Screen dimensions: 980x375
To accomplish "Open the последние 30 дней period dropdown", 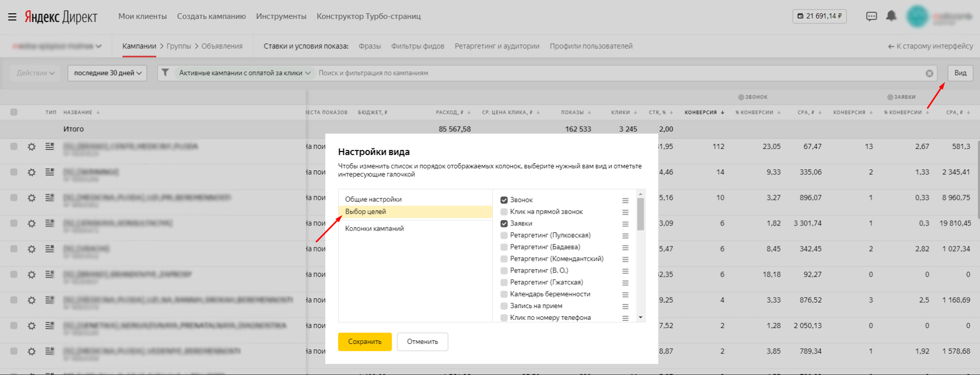I will point(107,73).
